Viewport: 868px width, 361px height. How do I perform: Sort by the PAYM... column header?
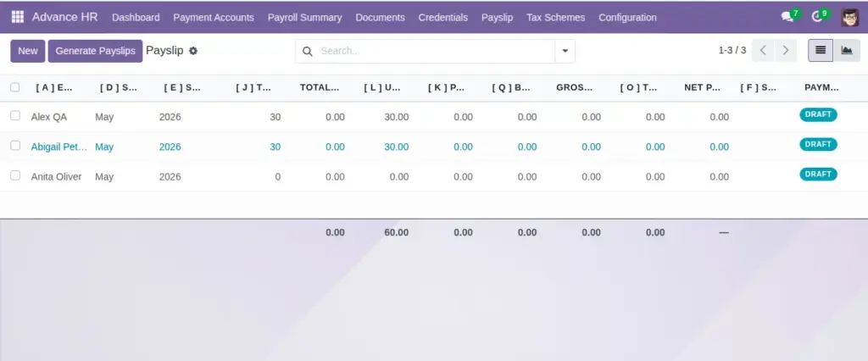821,87
